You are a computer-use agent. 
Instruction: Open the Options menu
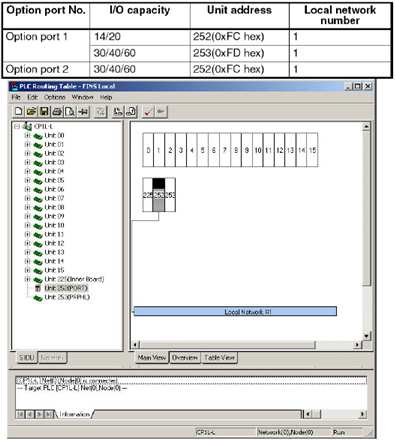pos(55,97)
